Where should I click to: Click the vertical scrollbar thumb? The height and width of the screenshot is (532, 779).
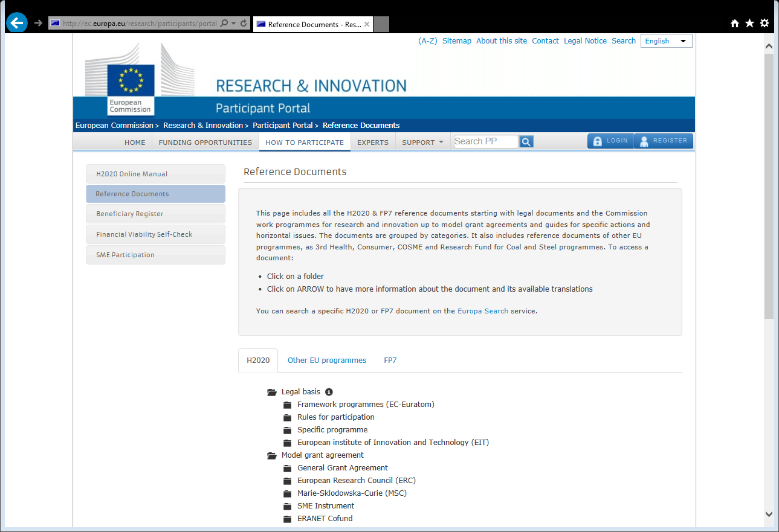769,186
